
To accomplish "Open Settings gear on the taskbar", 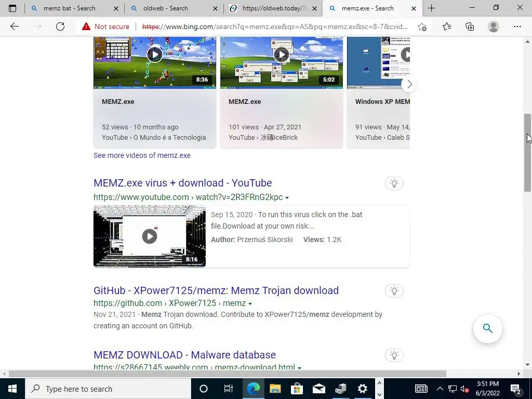I will click(362, 389).
